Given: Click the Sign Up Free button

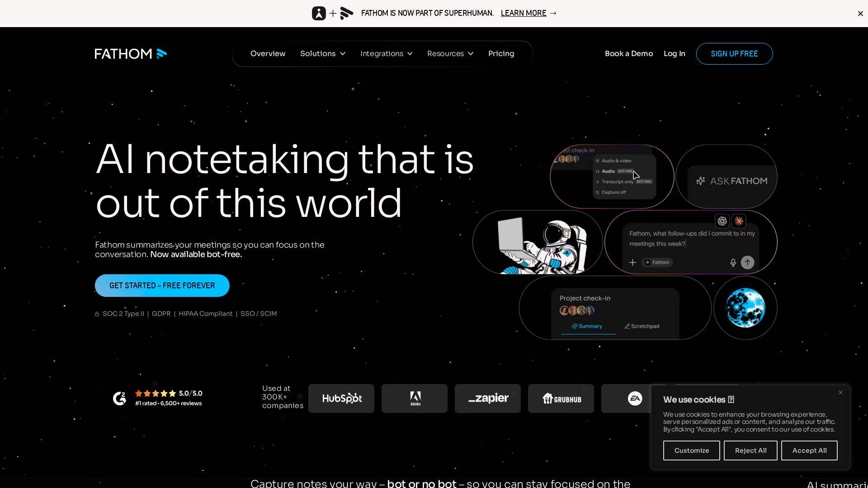Looking at the screenshot, I should 735,54.
